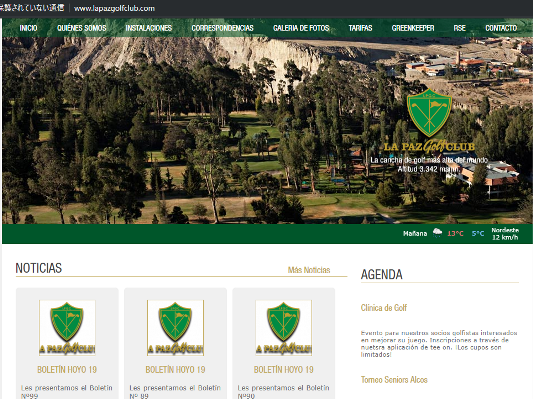Open the Clínica de Golf agenda event

pos(384,308)
